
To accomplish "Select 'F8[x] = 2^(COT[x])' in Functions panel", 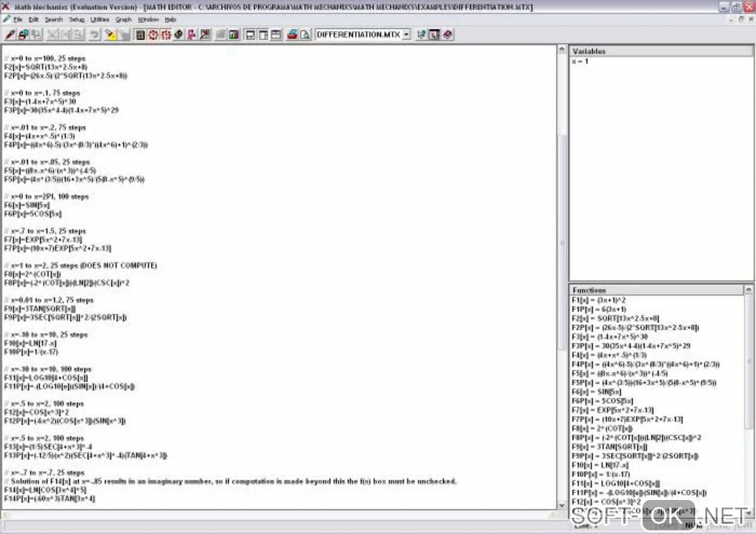I will (602, 428).
